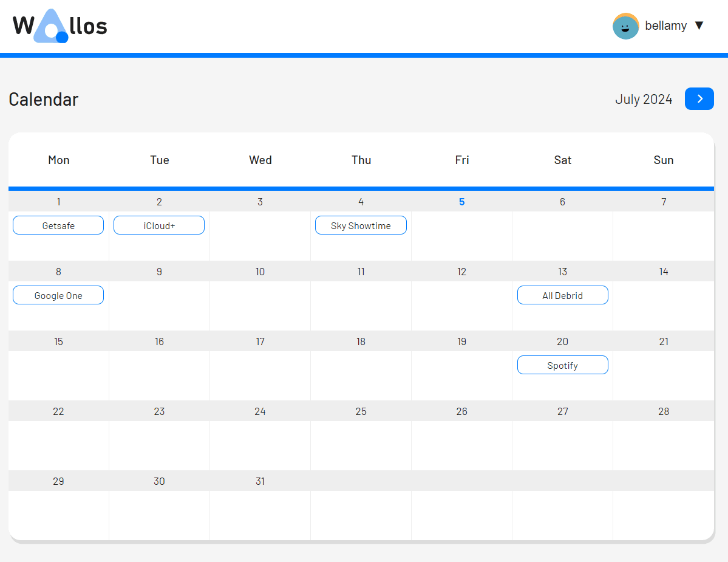Viewport: 728px width, 562px height.
Task: Click the Calendar page heading
Action: click(44, 100)
